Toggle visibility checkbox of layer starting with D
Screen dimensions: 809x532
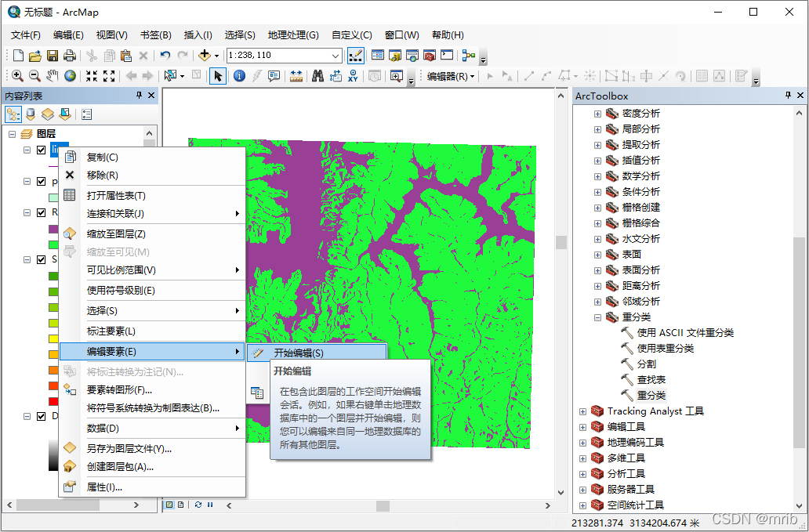pyautogui.click(x=42, y=416)
